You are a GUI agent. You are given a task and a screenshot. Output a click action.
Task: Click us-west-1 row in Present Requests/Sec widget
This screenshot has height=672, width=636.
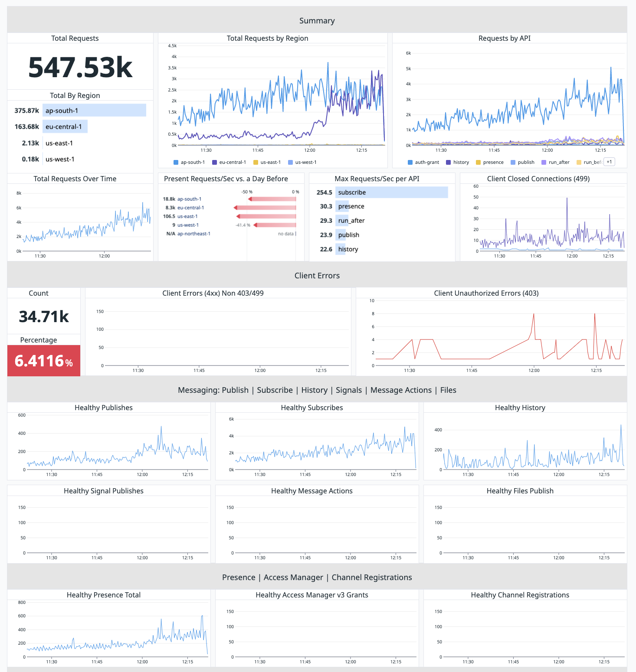pyautogui.click(x=229, y=225)
